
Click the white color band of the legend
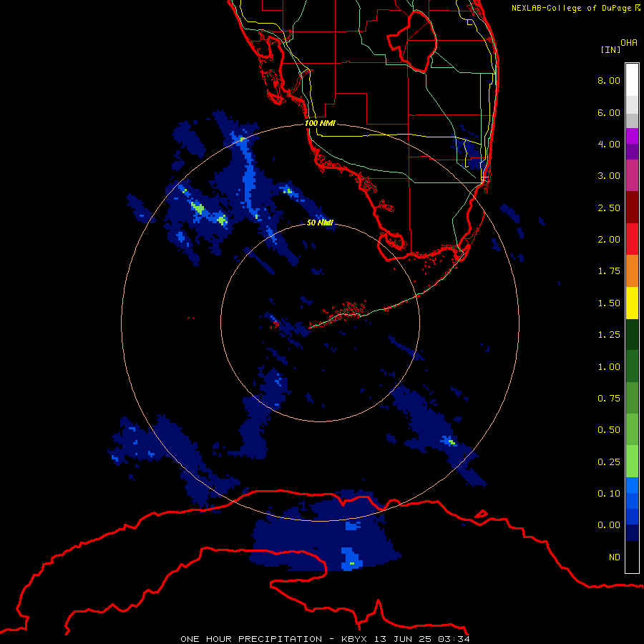(x=632, y=79)
